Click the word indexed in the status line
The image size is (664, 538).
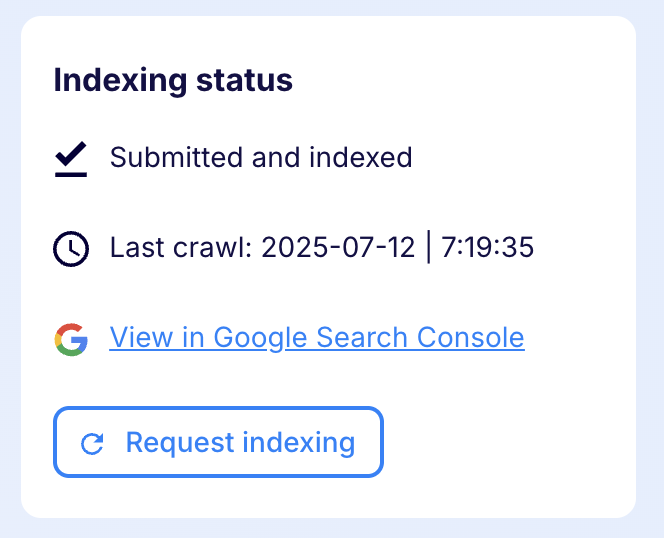coord(360,157)
